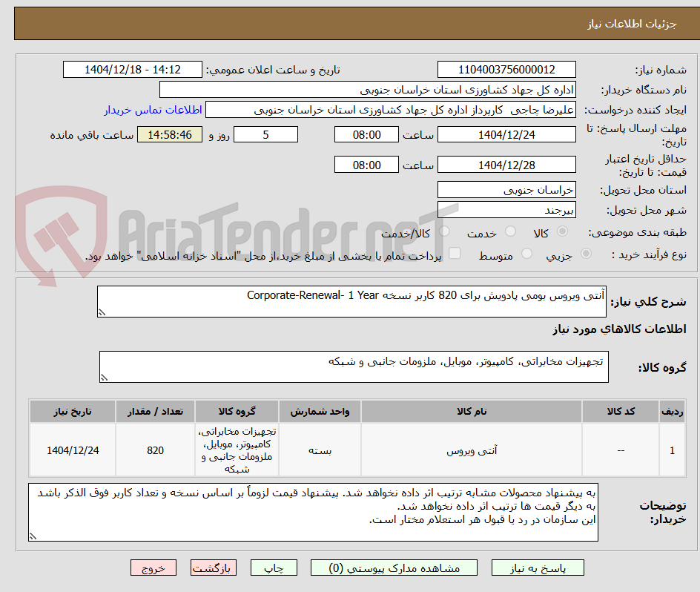Click the واحد شمارش column header
The height and width of the screenshot is (592, 700).
point(320,412)
